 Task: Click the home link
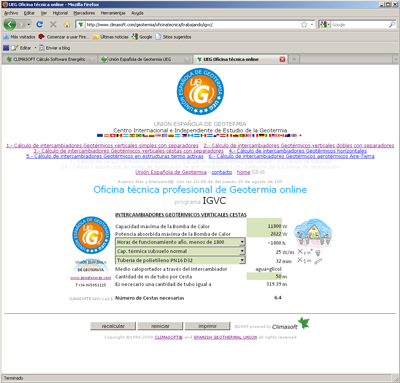coord(243,172)
